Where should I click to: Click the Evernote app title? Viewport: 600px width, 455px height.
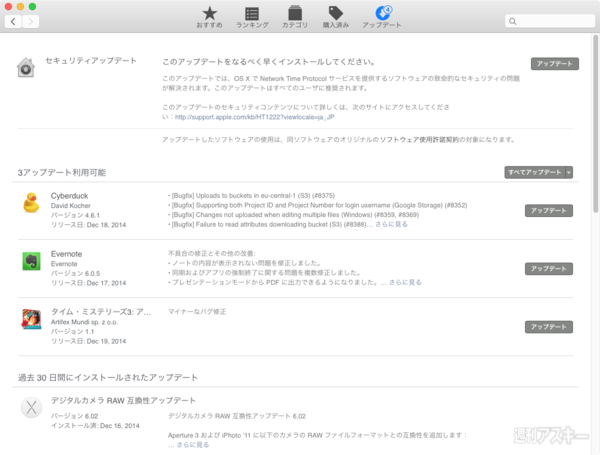coord(66,254)
